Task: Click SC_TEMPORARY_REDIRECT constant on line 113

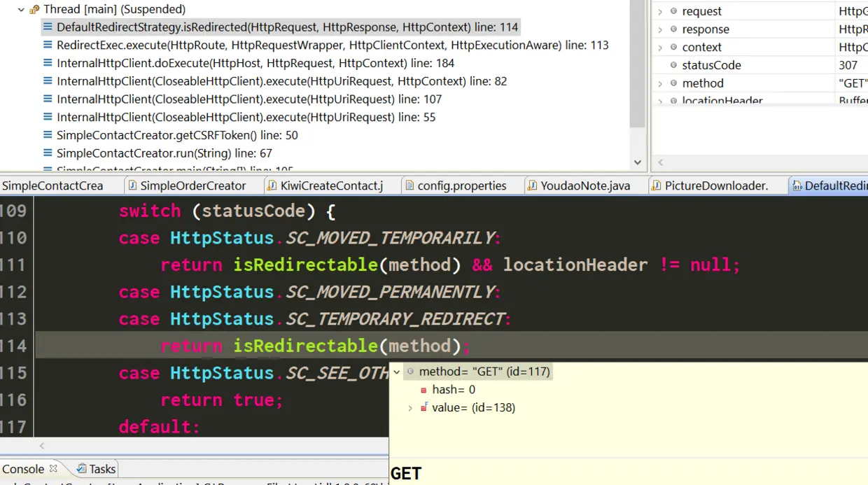Action: [394, 319]
